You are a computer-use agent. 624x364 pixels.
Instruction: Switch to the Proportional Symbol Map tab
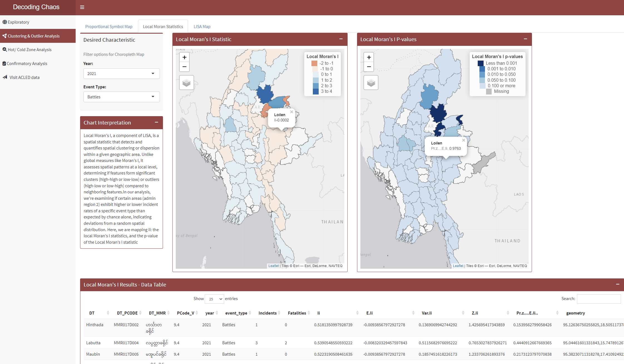(109, 27)
